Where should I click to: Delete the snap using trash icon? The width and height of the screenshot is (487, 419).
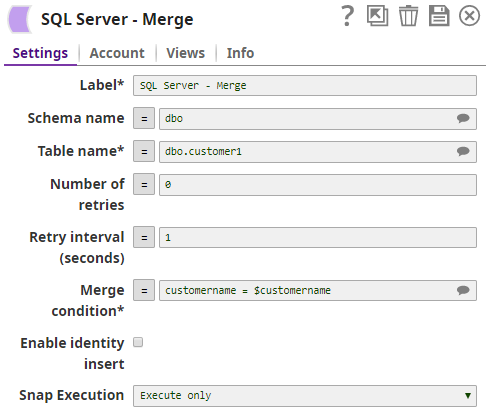click(408, 16)
